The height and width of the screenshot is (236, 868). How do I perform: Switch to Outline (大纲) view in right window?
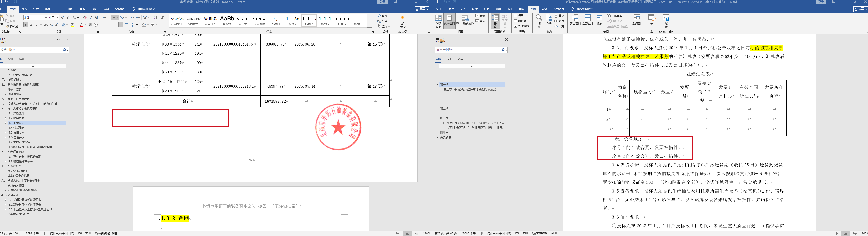tap(480, 16)
